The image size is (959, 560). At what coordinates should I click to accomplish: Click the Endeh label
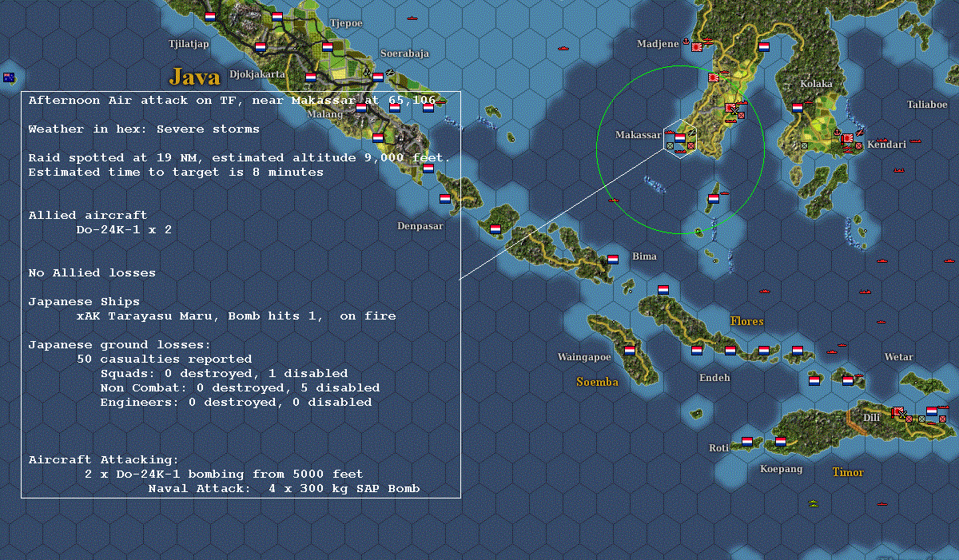714,378
